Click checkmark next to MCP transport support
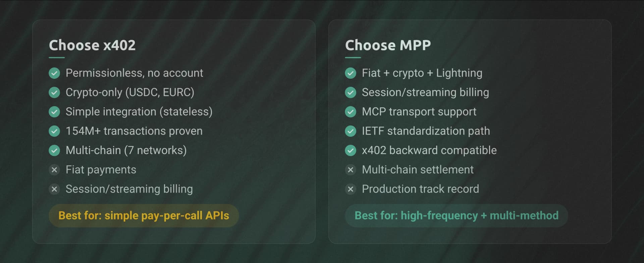This screenshot has width=644, height=263. click(351, 112)
